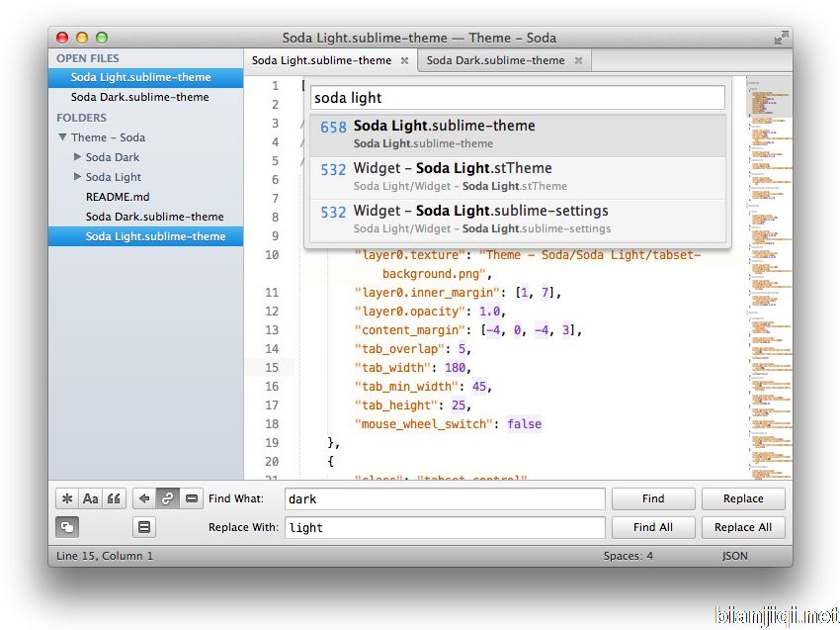
Task: Open Soda Light.sublime-theme under Open Files
Action: [145, 77]
